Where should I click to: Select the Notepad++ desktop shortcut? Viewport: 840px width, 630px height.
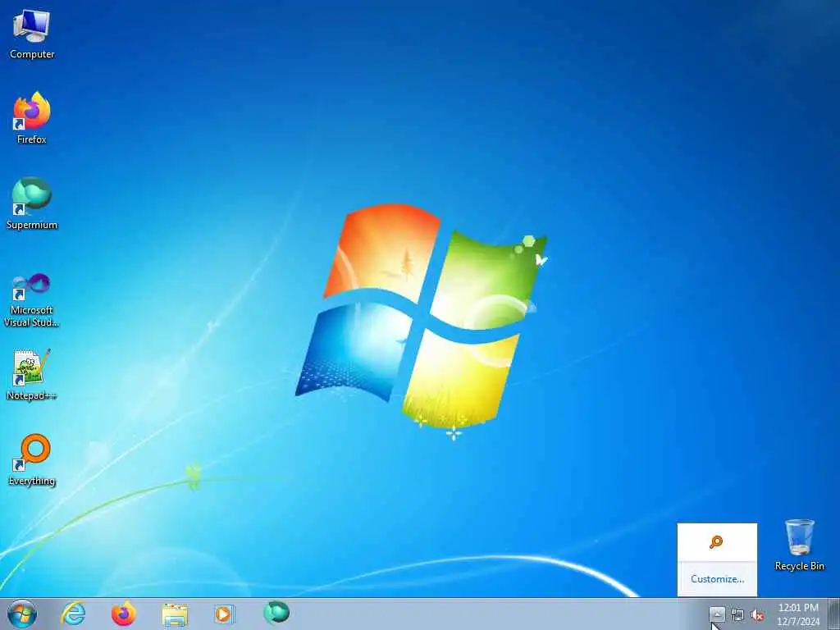coord(32,374)
